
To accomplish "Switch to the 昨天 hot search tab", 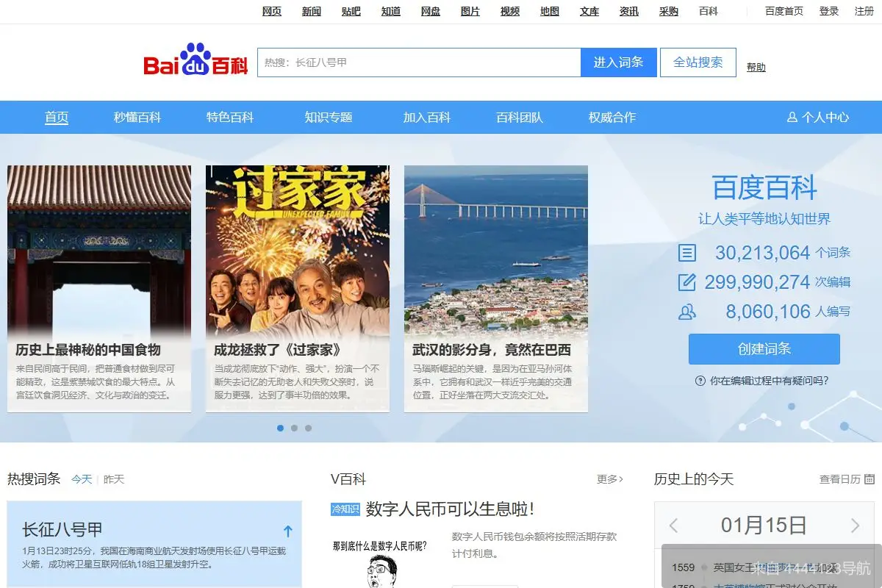I will pos(112,479).
